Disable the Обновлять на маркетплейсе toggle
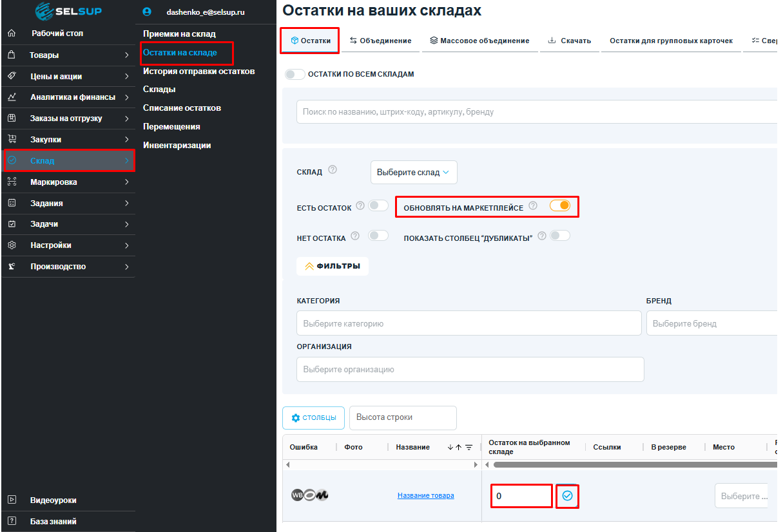Image resolution: width=783 pixels, height=532 pixels. tap(560, 205)
